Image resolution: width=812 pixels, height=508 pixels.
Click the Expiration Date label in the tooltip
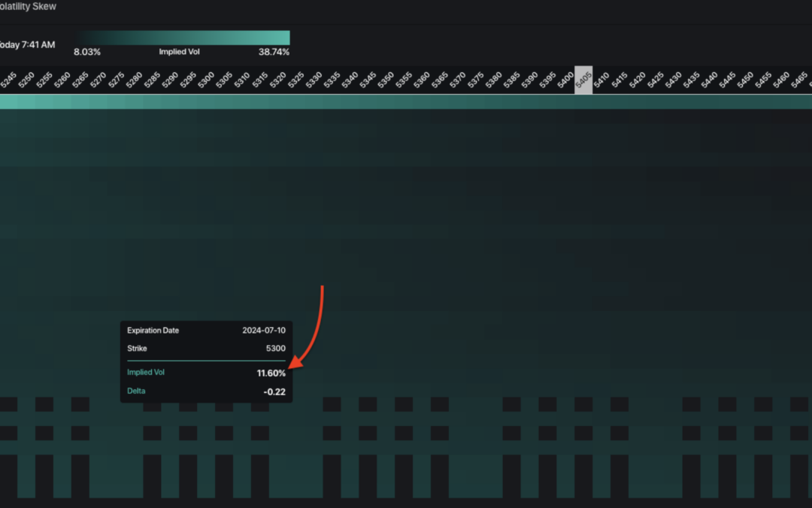(x=153, y=330)
